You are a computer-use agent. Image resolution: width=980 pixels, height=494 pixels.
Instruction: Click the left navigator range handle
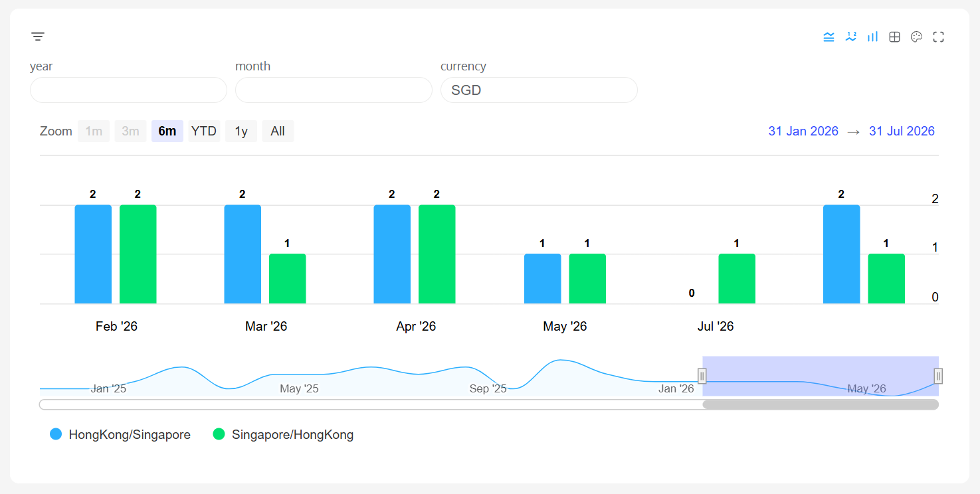click(702, 376)
